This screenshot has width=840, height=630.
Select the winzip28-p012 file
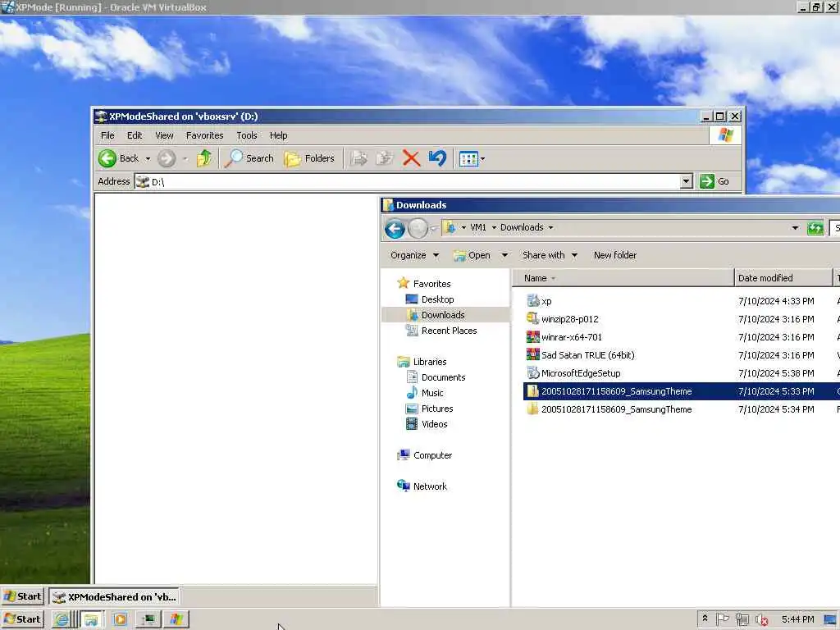tap(569, 319)
